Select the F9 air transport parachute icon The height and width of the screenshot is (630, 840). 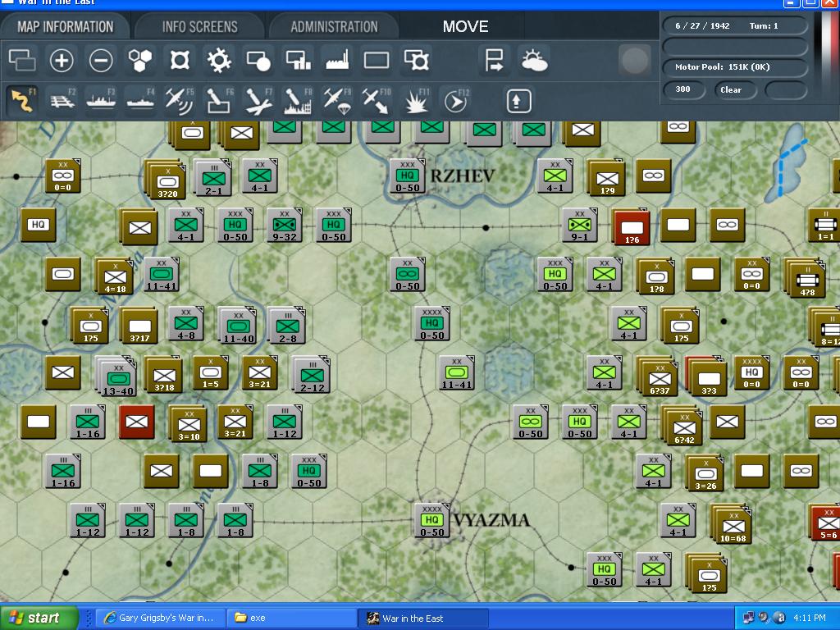click(x=337, y=101)
